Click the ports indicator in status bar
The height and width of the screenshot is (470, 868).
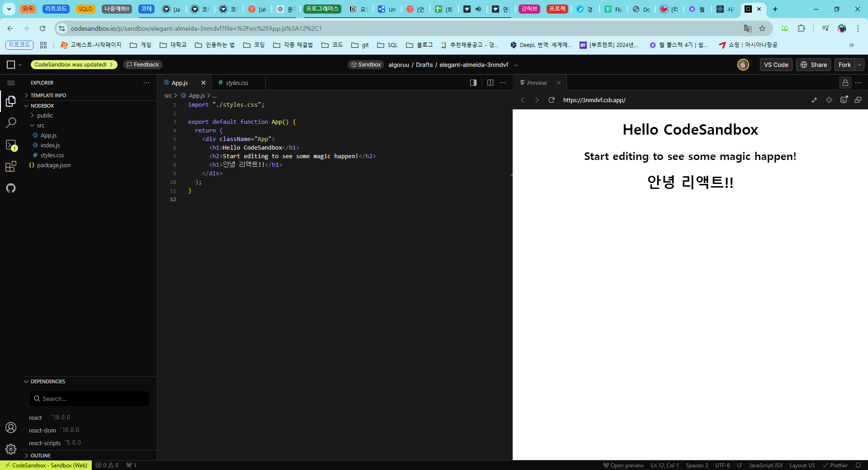point(131,465)
